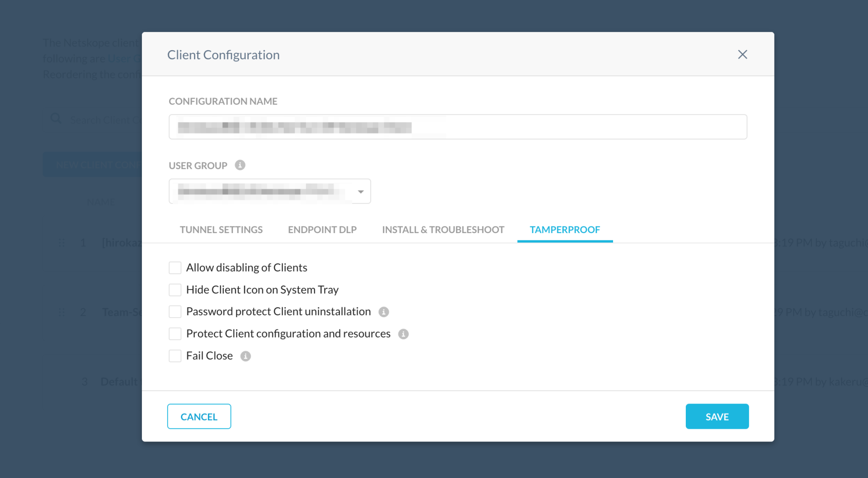
Task: Cancel the configuration changes
Action: coord(199,416)
